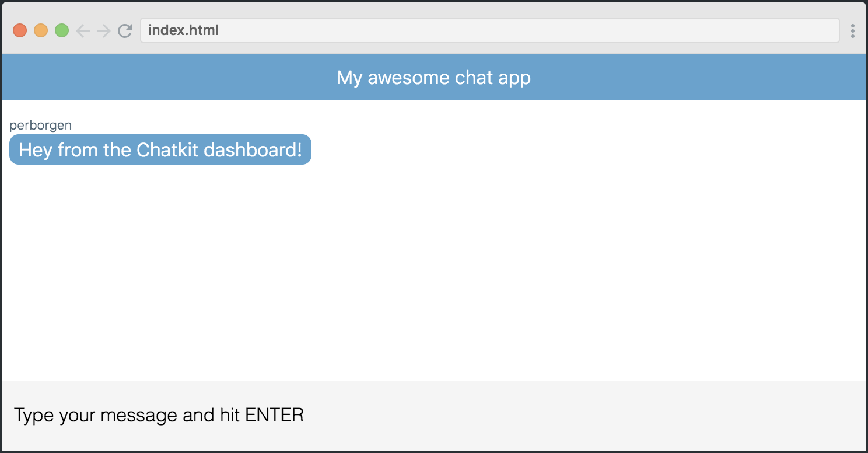
Task: Click the word ENTER in the message placeholder
Action: coord(275,416)
